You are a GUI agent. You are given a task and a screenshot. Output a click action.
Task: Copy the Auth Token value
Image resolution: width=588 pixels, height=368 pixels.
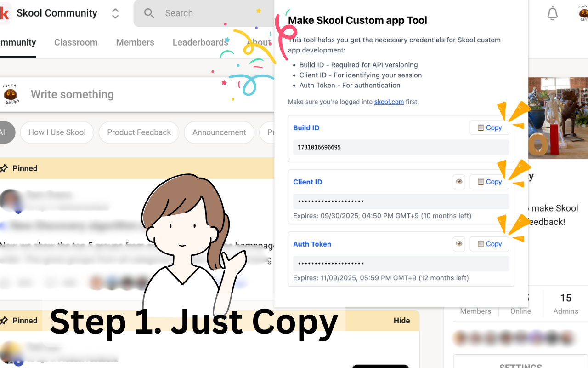tap(489, 244)
